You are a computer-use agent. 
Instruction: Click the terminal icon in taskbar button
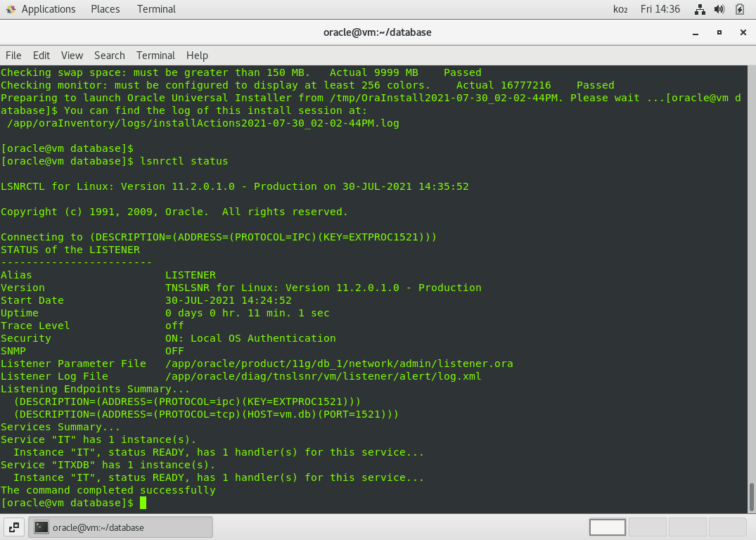[41, 527]
